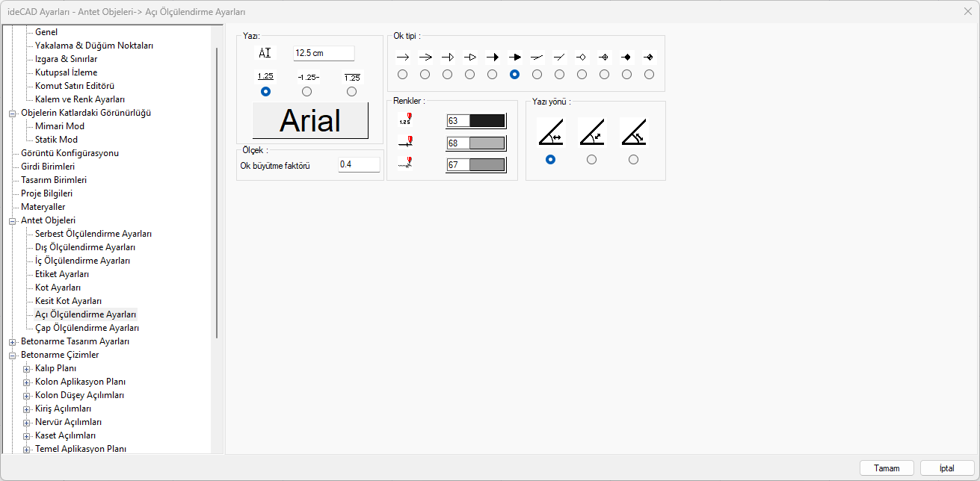The width and height of the screenshot is (980, 481).
Task: Click the hollow triangle arrow type icon
Action: click(x=469, y=57)
